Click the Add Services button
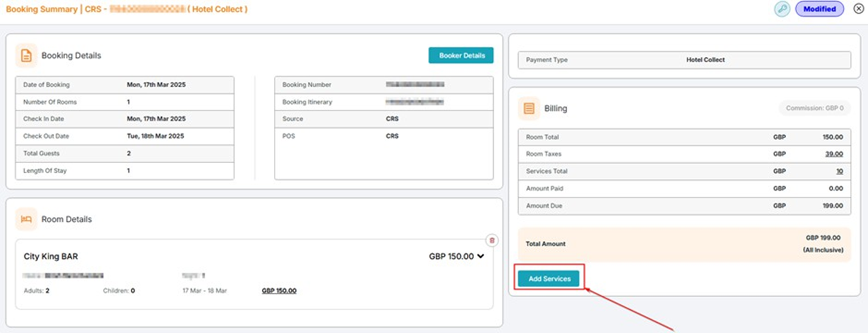This screenshot has height=333, width=868. click(549, 279)
